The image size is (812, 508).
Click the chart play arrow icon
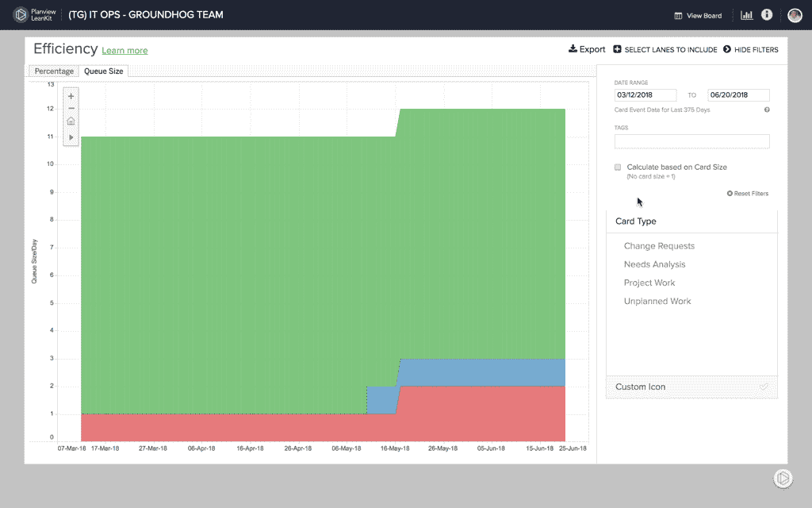[x=71, y=137]
